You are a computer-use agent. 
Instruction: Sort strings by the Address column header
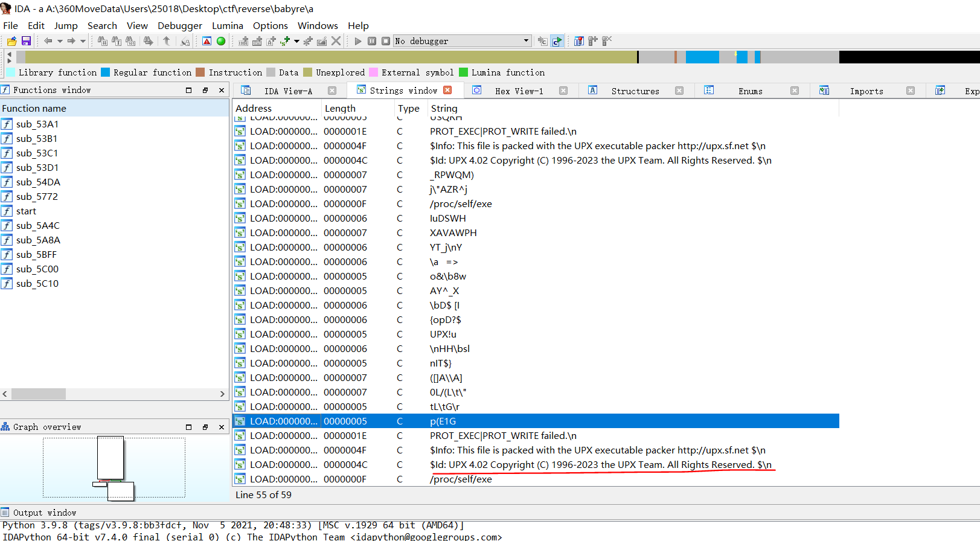(277, 108)
